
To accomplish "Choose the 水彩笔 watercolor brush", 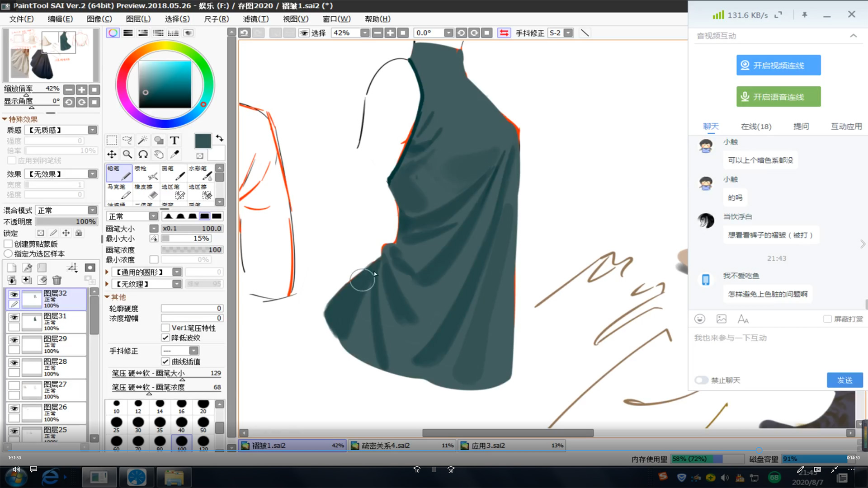I will tap(200, 173).
